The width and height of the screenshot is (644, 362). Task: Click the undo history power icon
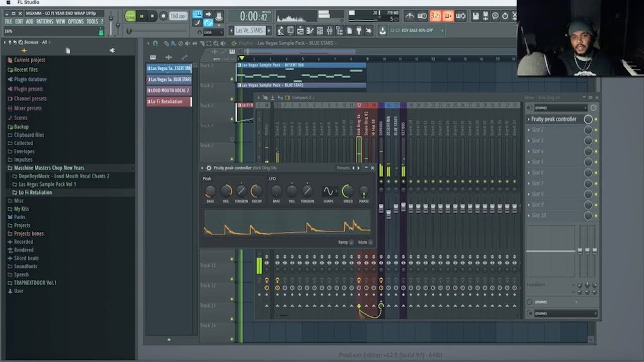tap(505, 16)
